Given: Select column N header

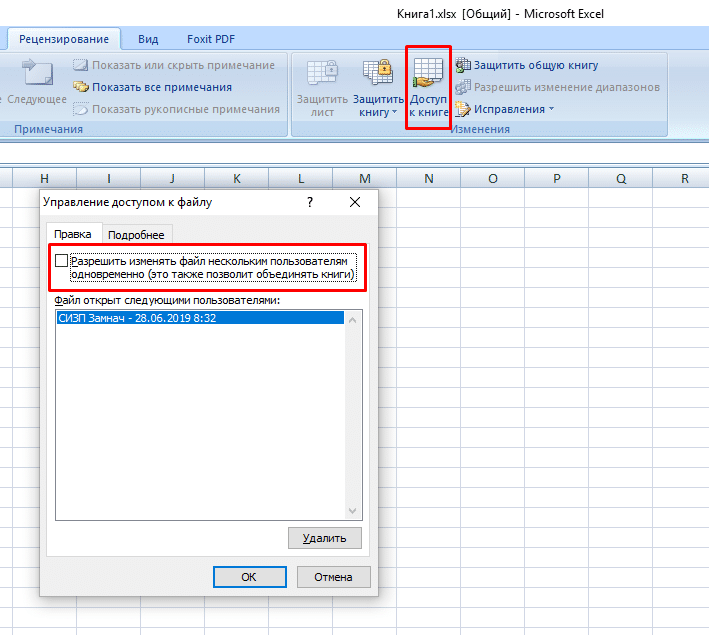Looking at the screenshot, I should pos(429,178).
